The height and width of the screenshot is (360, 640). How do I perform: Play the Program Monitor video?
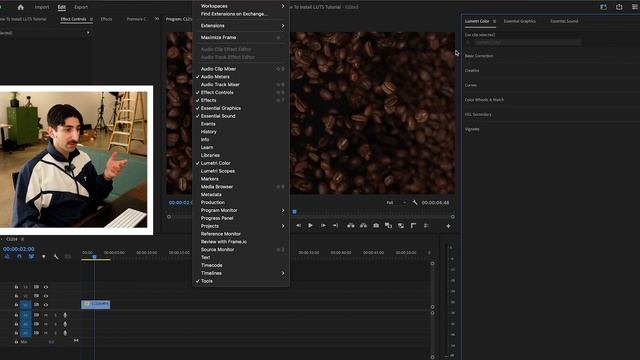(310, 225)
